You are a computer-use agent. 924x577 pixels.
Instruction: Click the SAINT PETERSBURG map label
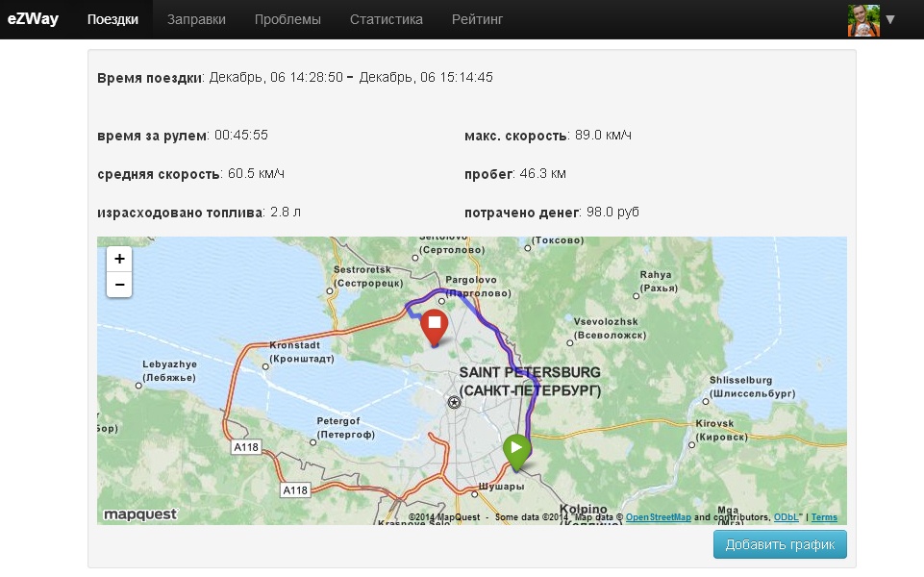point(530,381)
